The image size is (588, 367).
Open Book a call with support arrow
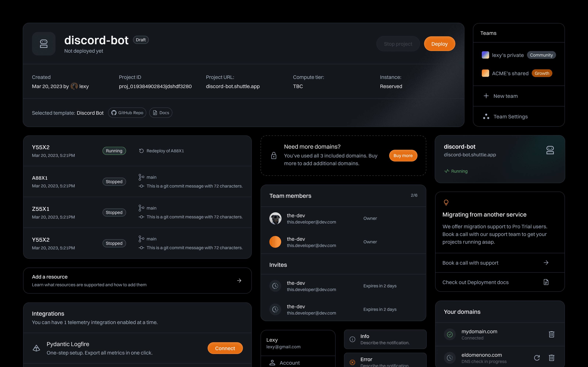(546, 263)
